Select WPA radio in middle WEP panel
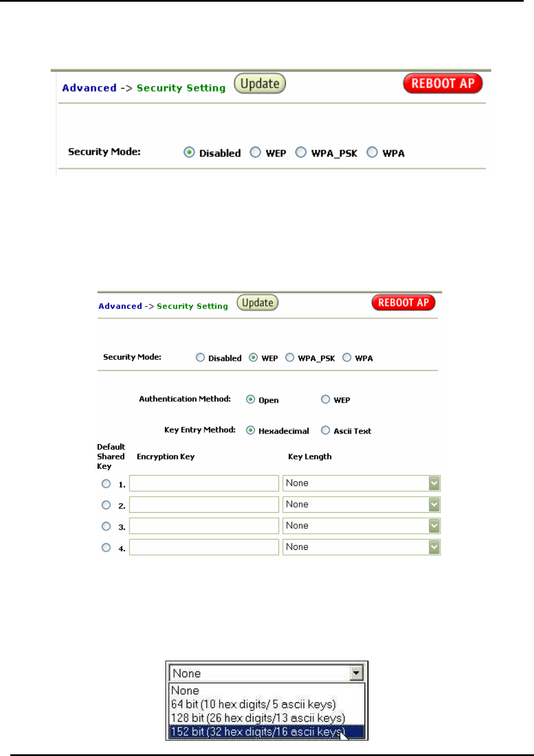 [x=347, y=357]
